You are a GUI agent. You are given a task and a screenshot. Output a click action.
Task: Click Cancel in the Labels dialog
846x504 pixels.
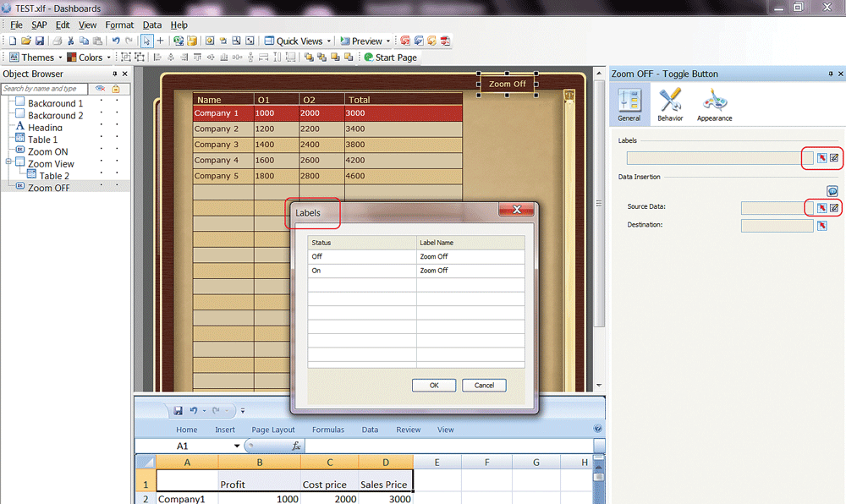484,385
